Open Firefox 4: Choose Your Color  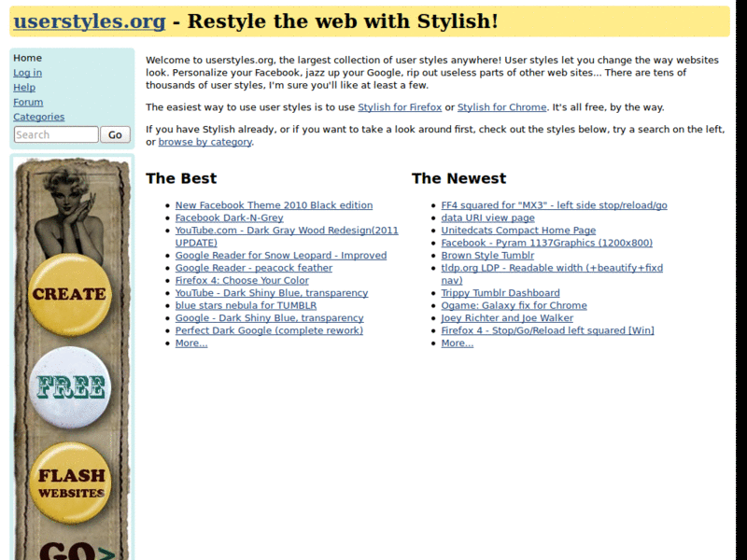[x=242, y=281]
